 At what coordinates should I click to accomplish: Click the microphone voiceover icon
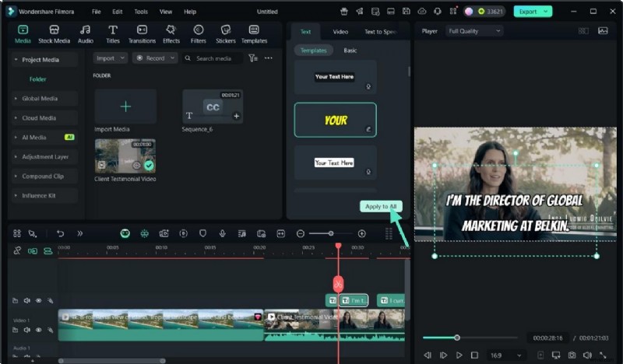[x=222, y=233]
